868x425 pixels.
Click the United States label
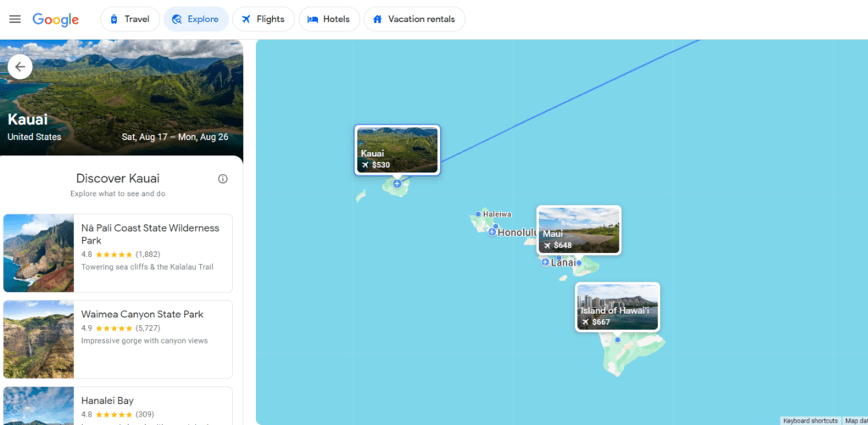(34, 137)
